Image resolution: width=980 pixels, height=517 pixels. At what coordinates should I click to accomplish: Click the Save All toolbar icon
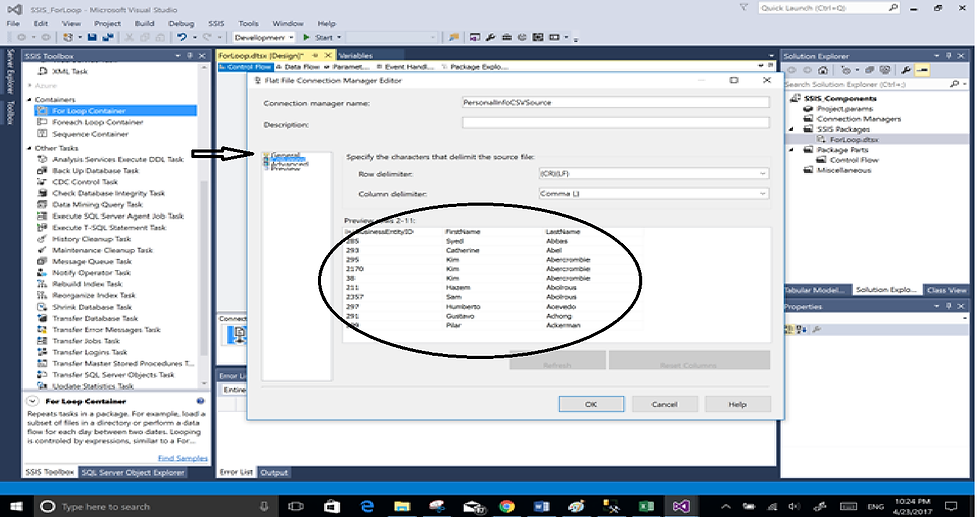[108, 38]
